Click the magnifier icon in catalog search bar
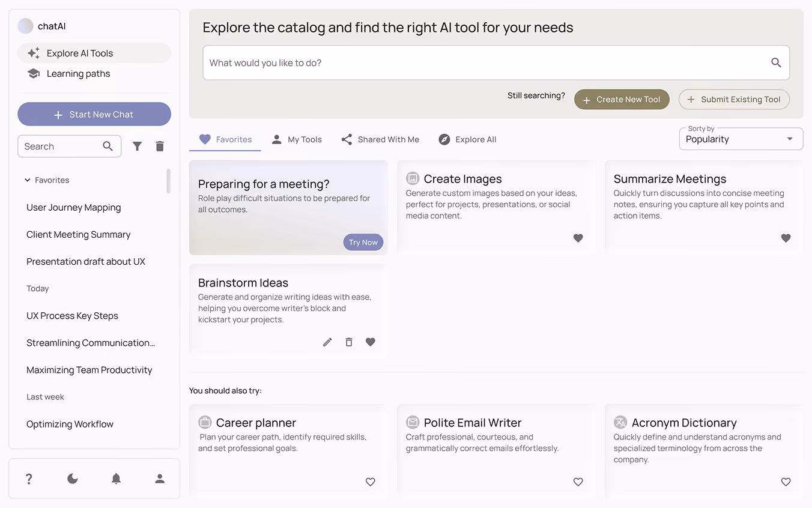The image size is (812, 508). [x=776, y=62]
